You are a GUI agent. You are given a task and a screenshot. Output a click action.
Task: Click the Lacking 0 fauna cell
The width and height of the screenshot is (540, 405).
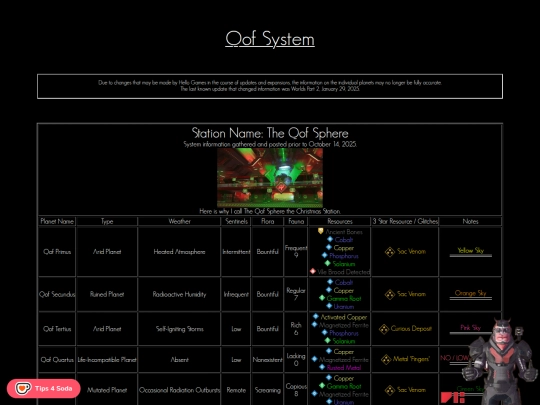point(296,360)
